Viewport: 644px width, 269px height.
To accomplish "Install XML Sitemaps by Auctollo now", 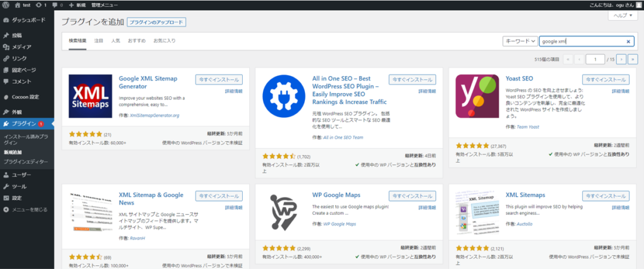I will pos(606,196).
